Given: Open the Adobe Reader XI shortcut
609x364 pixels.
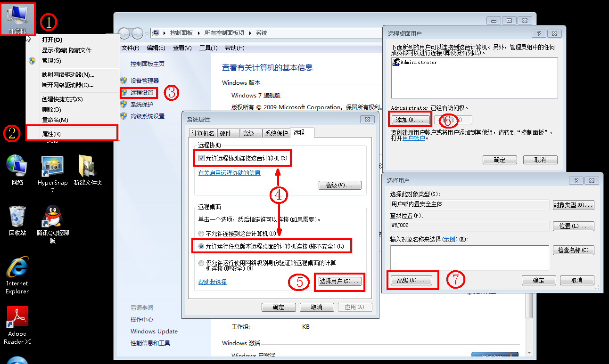Looking at the screenshot, I should (17, 326).
